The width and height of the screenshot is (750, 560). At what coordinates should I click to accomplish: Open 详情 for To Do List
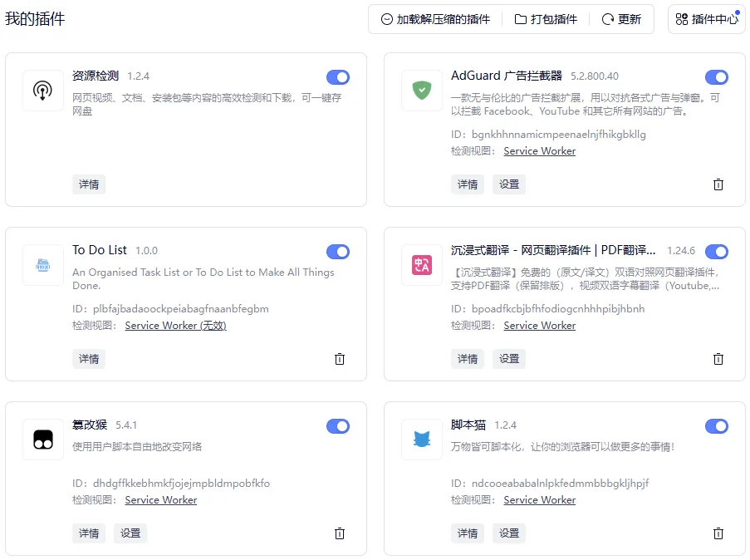coord(89,359)
